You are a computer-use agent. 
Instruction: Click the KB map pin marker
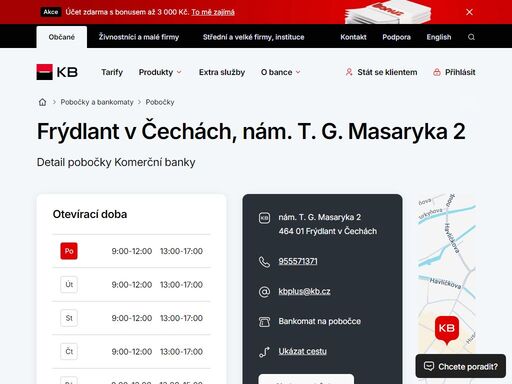tap(447, 330)
